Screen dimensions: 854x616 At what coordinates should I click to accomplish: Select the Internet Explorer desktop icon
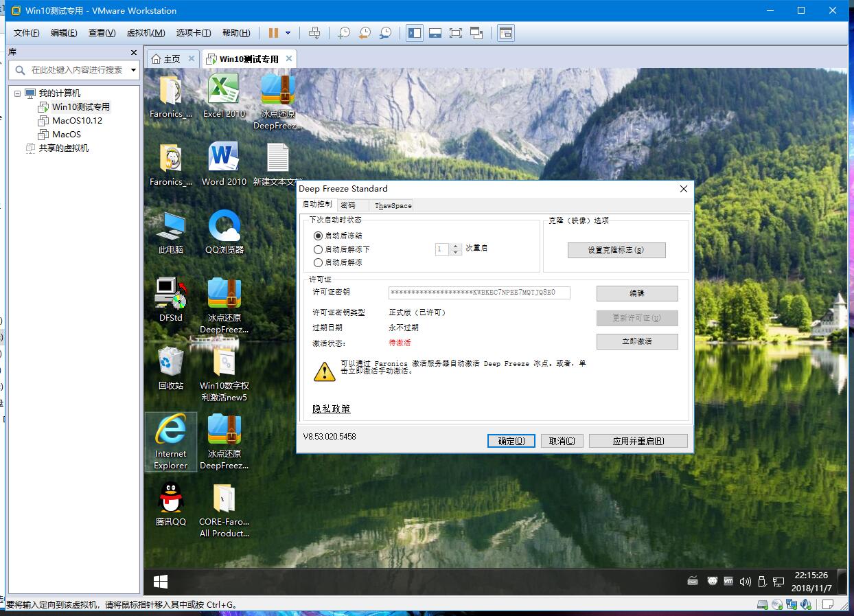[x=171, y=442]
